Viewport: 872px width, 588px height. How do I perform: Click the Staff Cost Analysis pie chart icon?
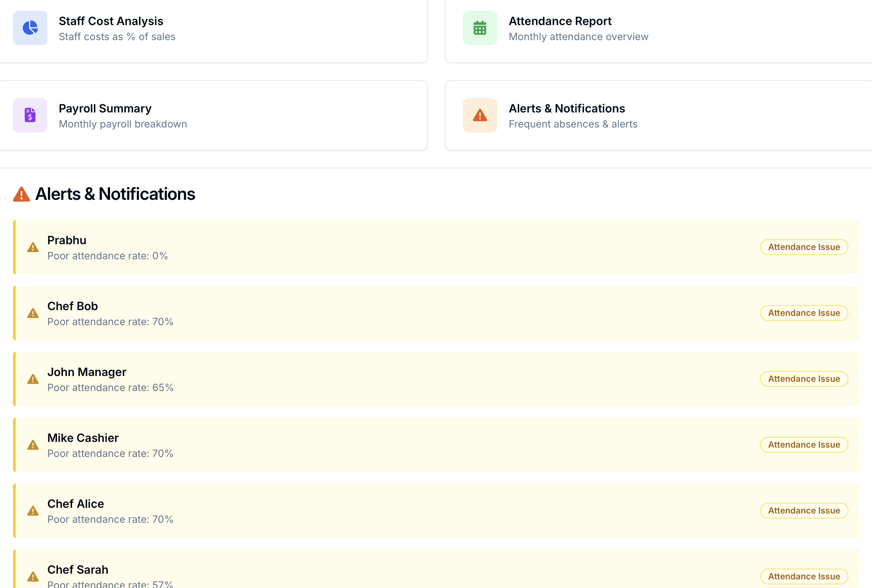click(x=30, y=28)
